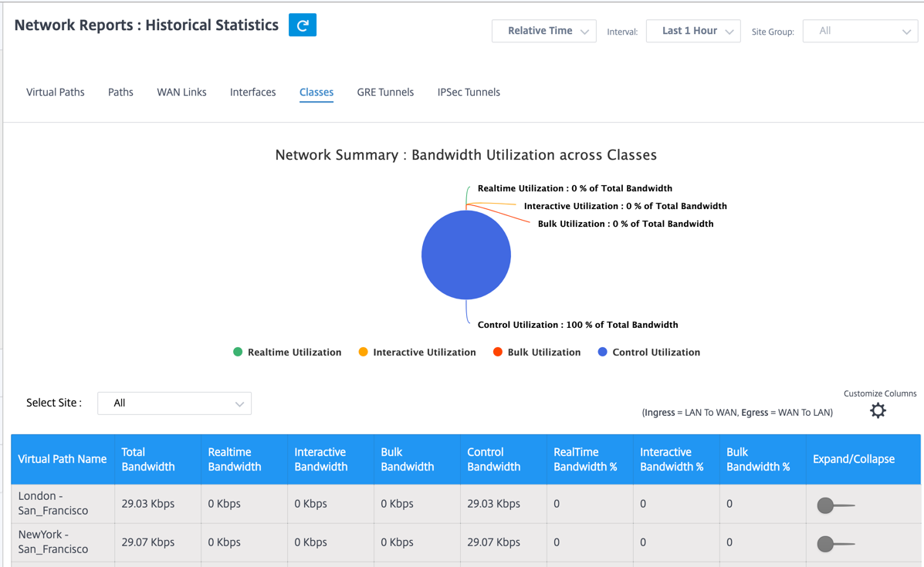Screen dimensions: 924x567
Task: Click the Realtime Utilization legend label
Action: pos(295,352)
